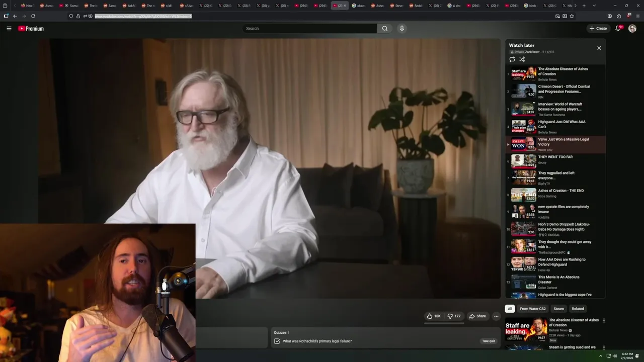This screenshot has width=644, height=362.
Task: Bookmark page with star icon
Action: coord(572,16)
